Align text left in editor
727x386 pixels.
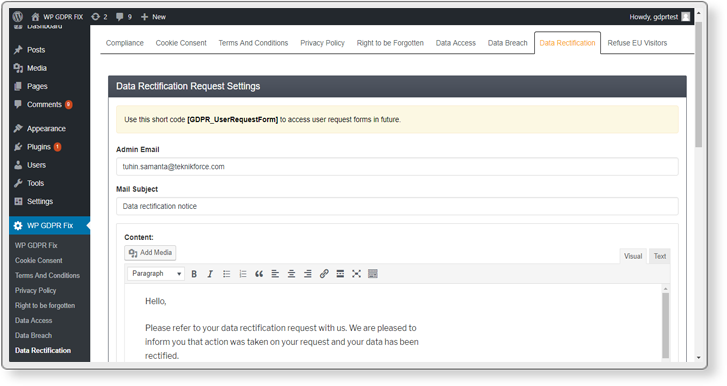coord(275,274)
